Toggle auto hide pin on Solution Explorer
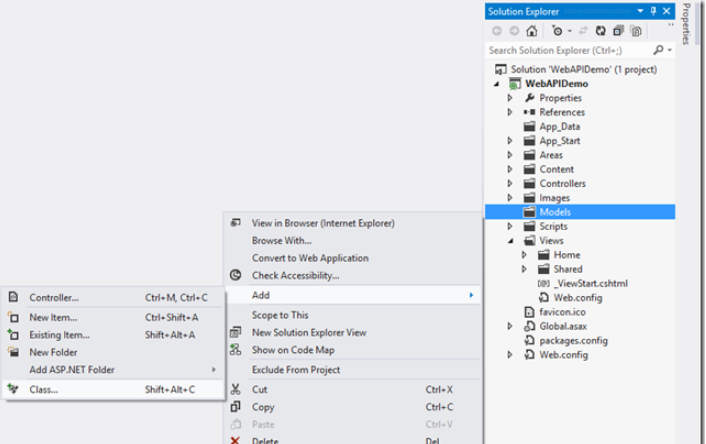The width and height of the screenshot is (706, 444). 653,11
